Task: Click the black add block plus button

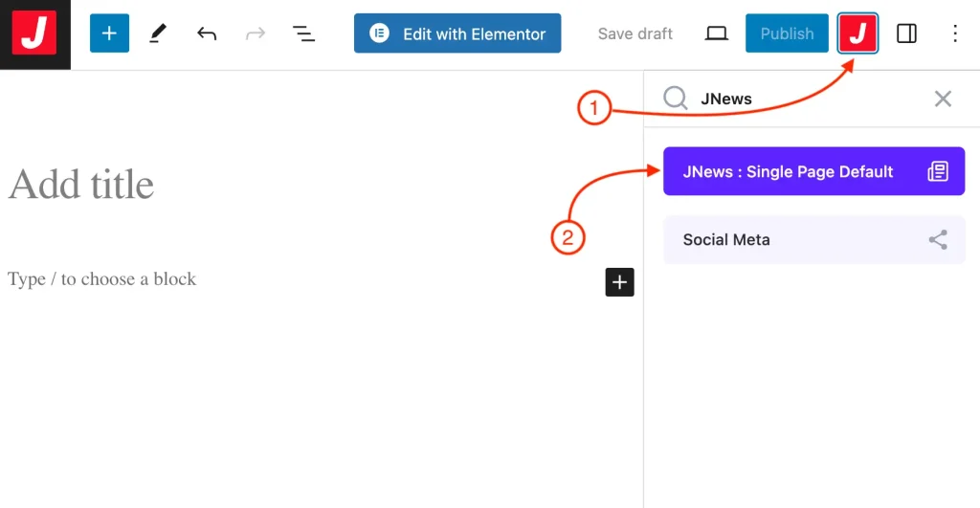Action: click(x=619, y=281)
